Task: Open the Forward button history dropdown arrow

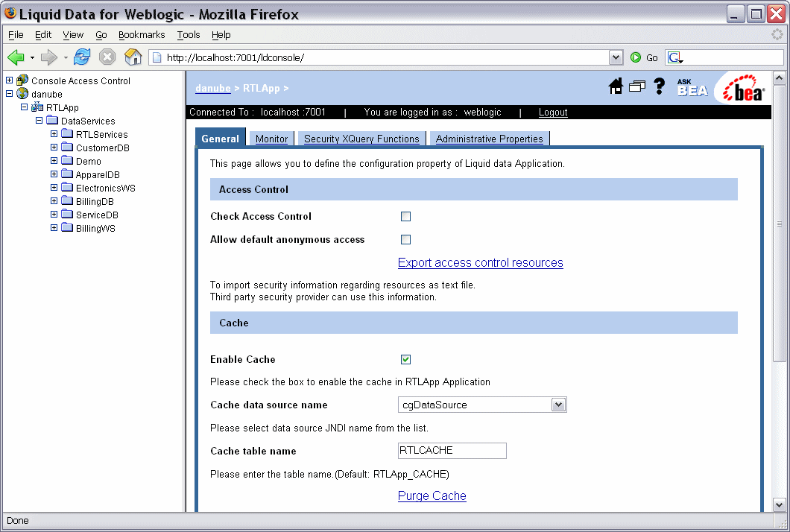Action: [66, 57]
